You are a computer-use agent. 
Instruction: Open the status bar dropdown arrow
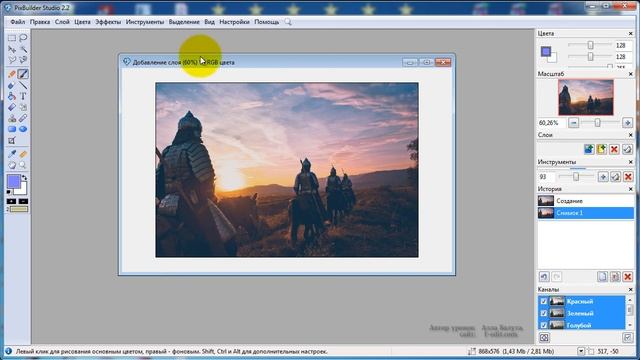click(x=581, y=351)
